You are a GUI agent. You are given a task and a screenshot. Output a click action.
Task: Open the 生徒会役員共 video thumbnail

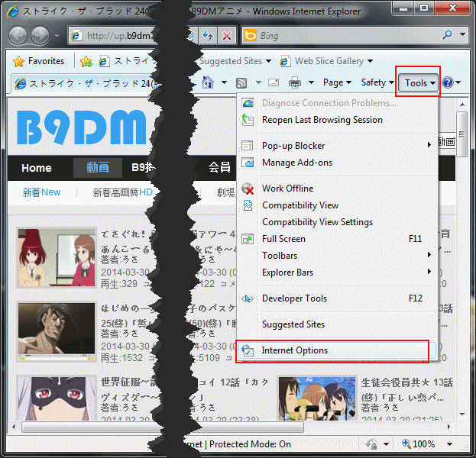coord(317,398)
